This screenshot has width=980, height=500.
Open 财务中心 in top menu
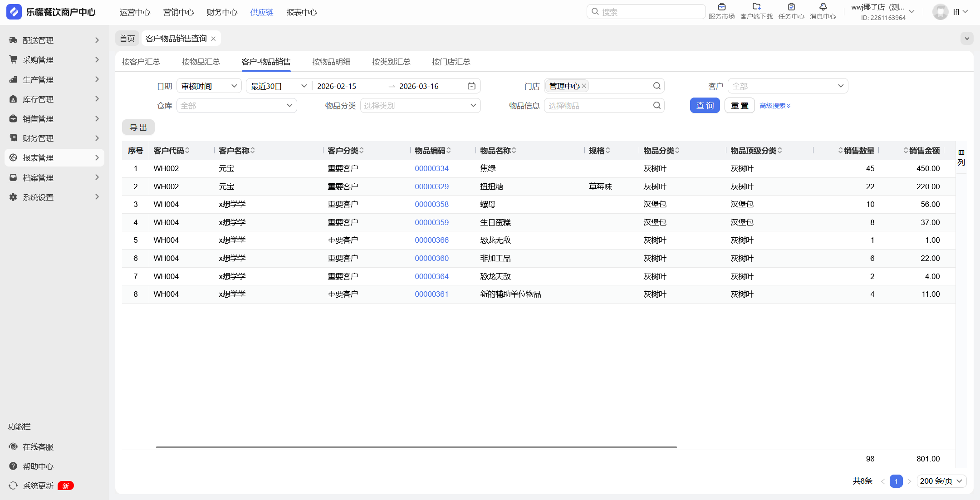click(222, 12)
